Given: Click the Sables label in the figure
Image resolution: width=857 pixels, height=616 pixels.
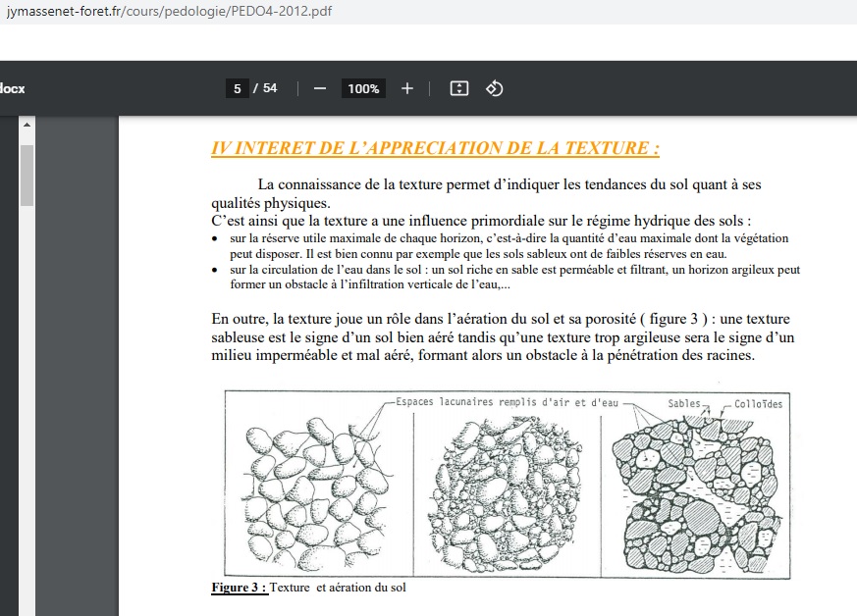Looking at the screenshot, I should pyautogui.click(x=684, y=403).
